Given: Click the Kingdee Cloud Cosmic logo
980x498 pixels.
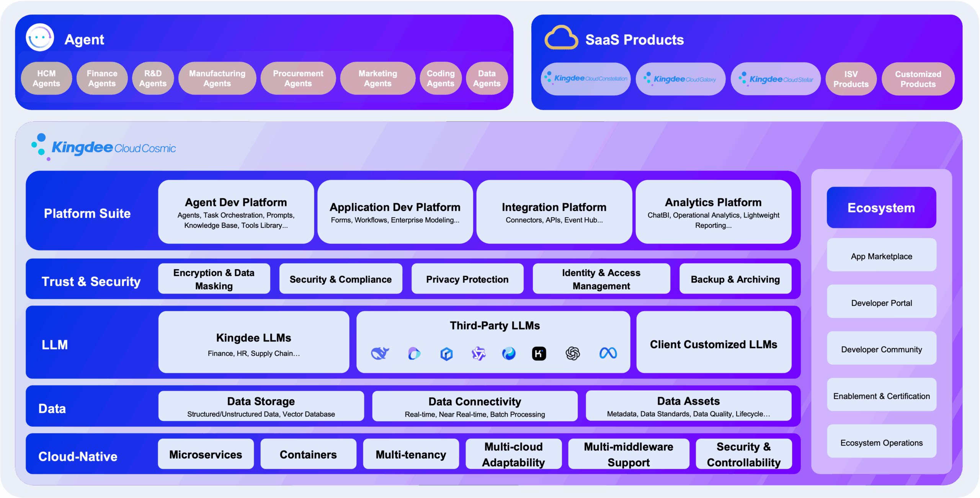Looking at the screenshot, I should pos(104,147).
